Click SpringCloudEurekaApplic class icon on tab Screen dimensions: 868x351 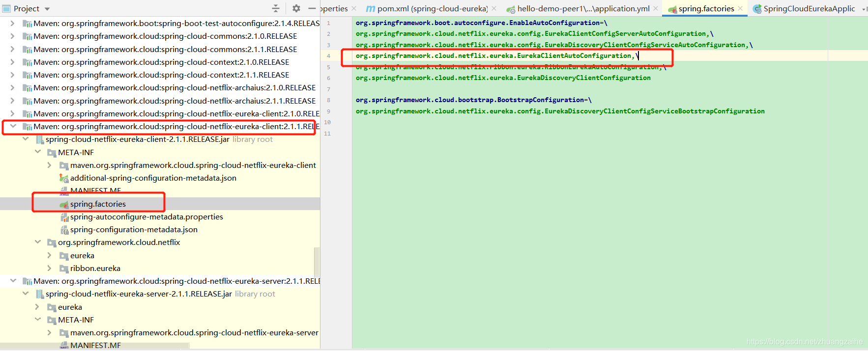coord(757,9)
